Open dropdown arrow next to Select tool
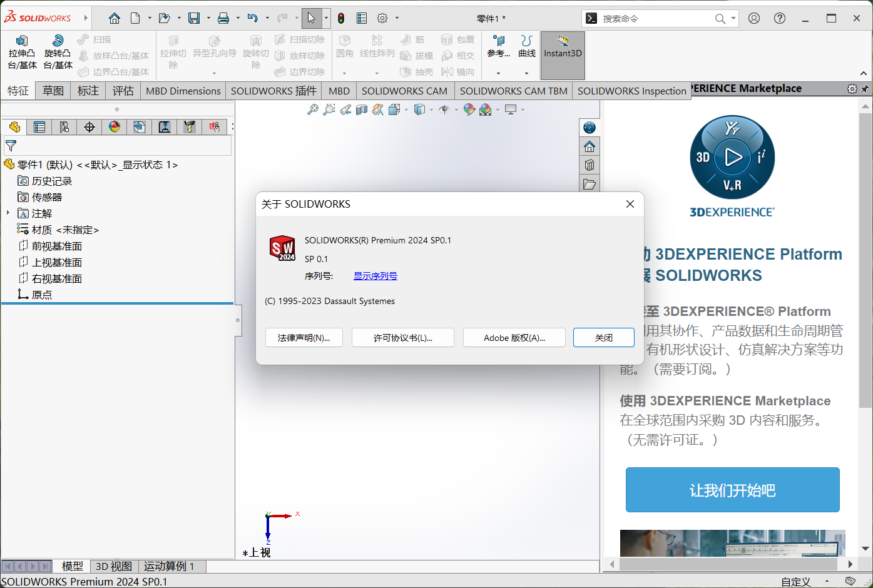The image size is (873, 588). coord(326,18)
